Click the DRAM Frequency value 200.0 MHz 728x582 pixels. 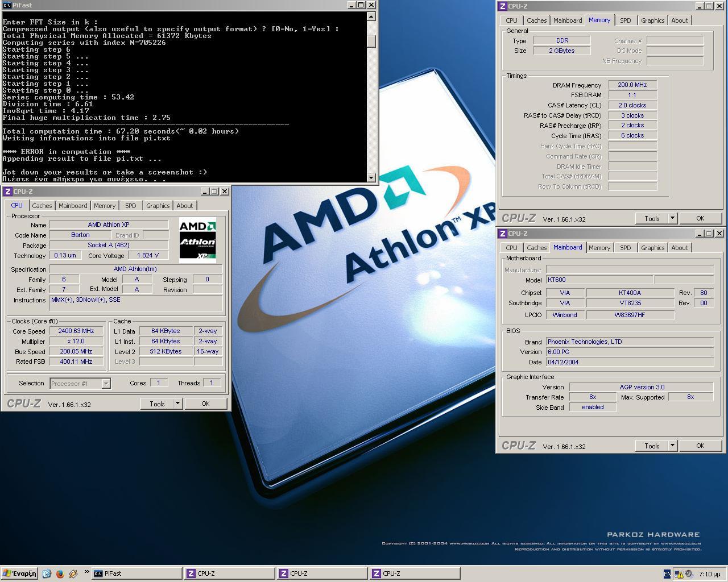pyautogui.click(x=632, y=85)
